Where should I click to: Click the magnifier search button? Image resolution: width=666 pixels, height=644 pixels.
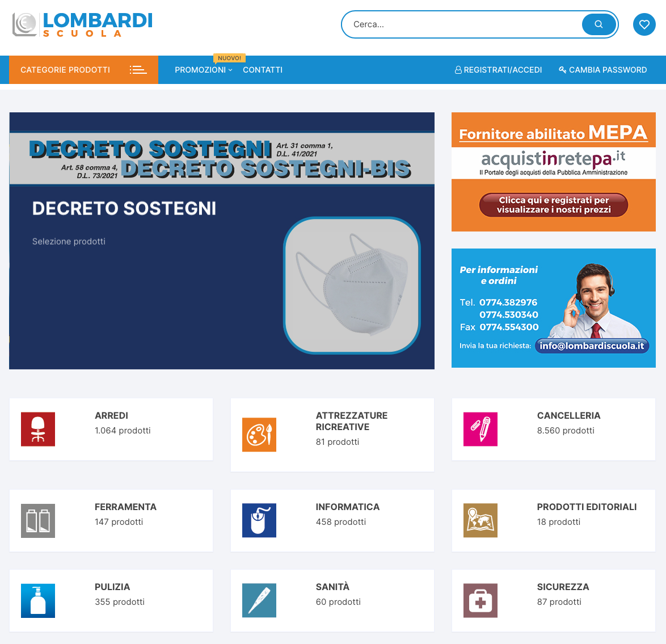599,24
